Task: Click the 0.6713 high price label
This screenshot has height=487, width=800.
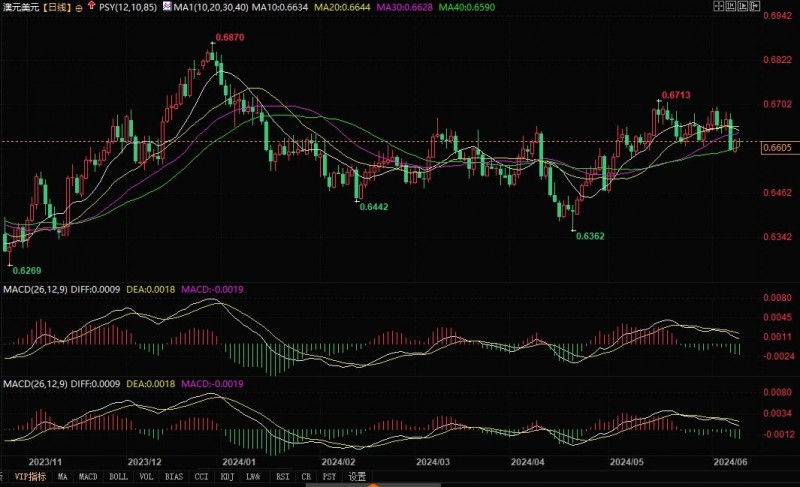Action: point(676,95)
